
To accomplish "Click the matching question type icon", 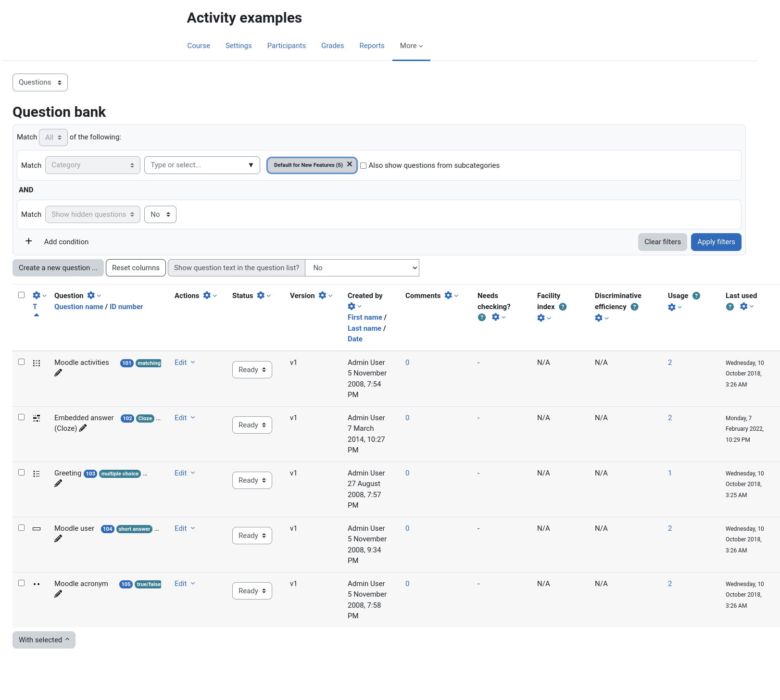I will pyautogui.click(x=37, y=363).
